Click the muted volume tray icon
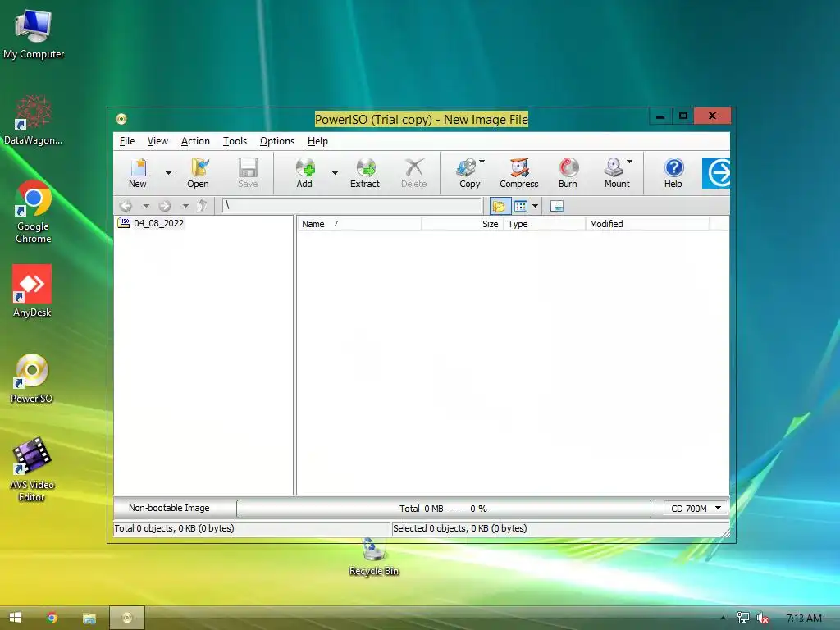840x630 pixels. click(x=762, y=619)
